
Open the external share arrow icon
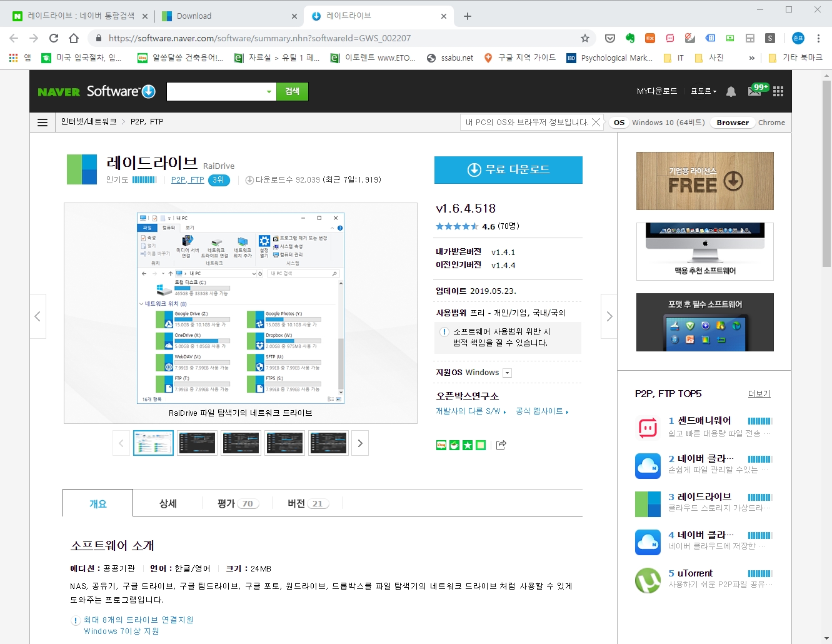501,445
